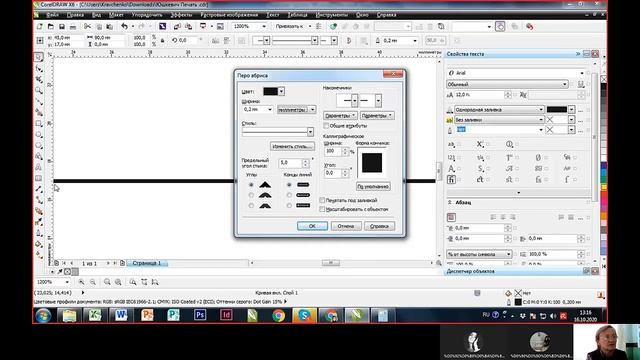Open the outline width dropdown in dialog

pyautogui.click(x=269, y=109)
